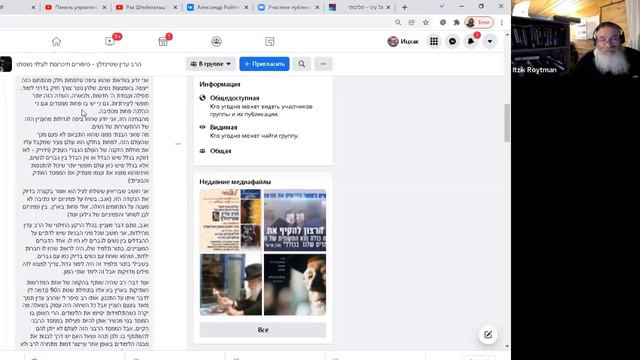Click the 'Общедоступная' globe icon
The width and height of the screenshot is (640, 360).
tap(202, 98)
